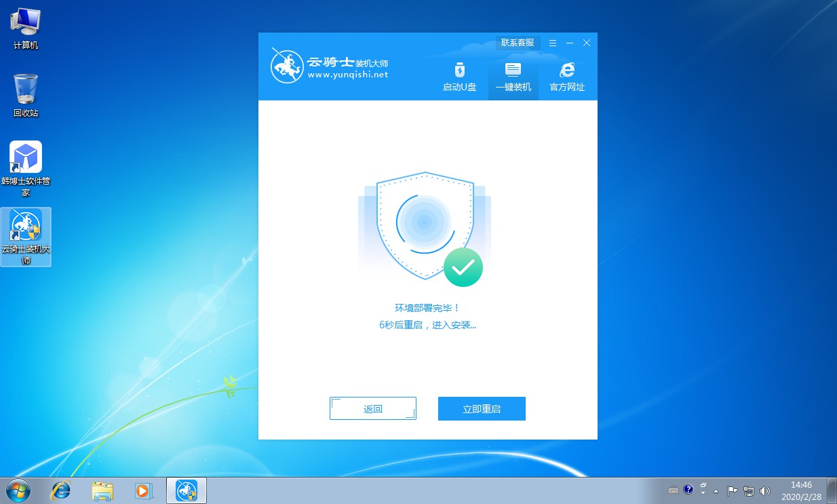Close the 云骑士装机大师 window
837x504 pixels.
click(587, 43)
